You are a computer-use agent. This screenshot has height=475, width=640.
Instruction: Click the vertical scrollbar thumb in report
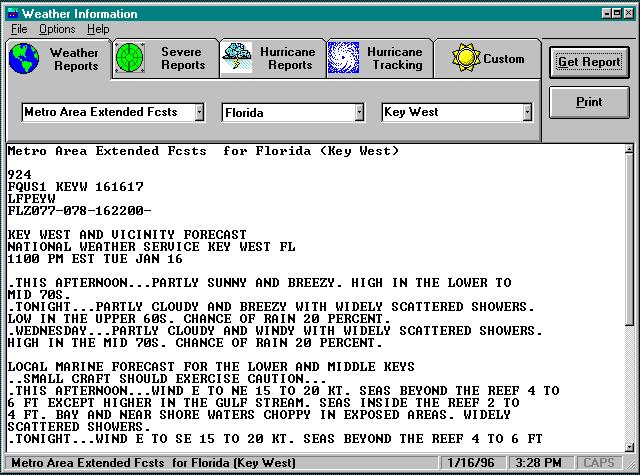point(629,240)
